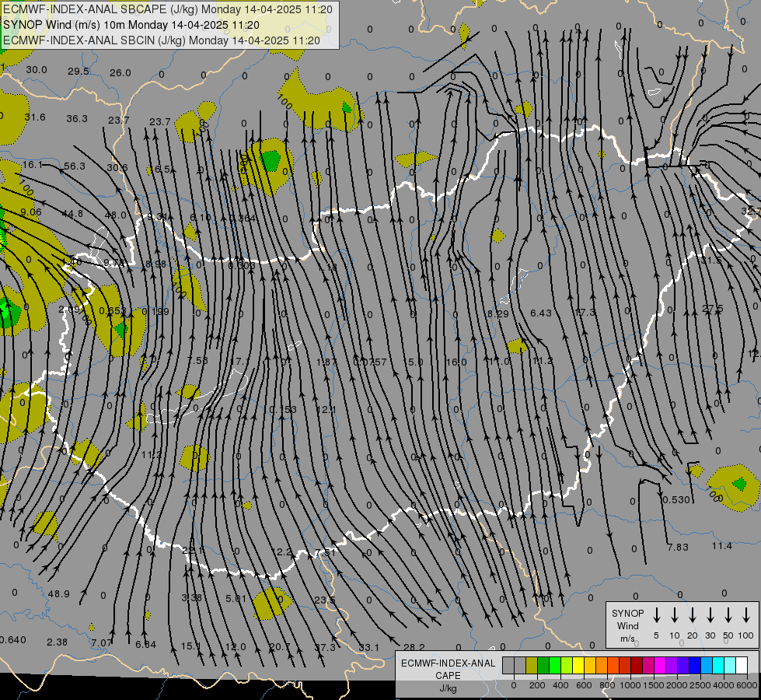The width and height of the screenshot is (761, 700).
Task: Click the 2.38 value on the map
Action: click(x=57, y=642)
